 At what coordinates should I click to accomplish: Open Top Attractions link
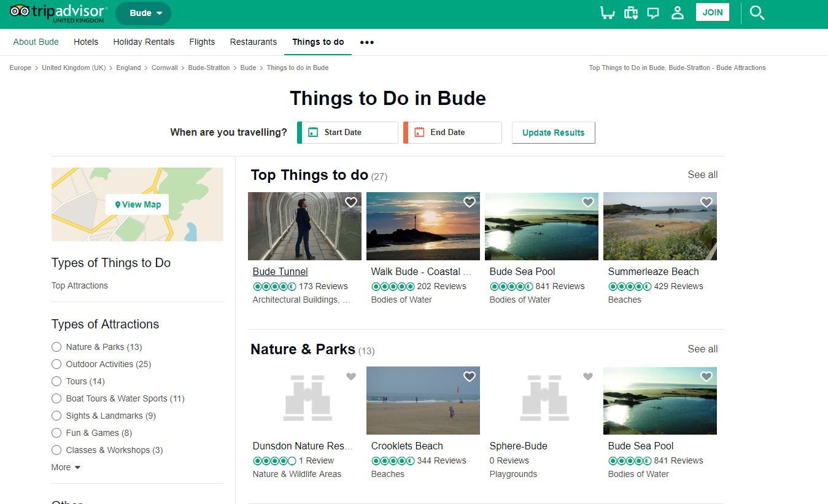80,285
